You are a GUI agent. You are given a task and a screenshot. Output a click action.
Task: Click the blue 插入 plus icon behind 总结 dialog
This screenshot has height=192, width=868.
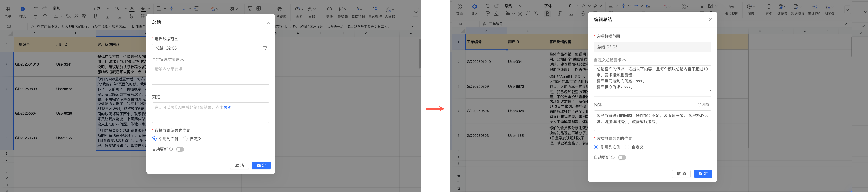click(23, 9)
